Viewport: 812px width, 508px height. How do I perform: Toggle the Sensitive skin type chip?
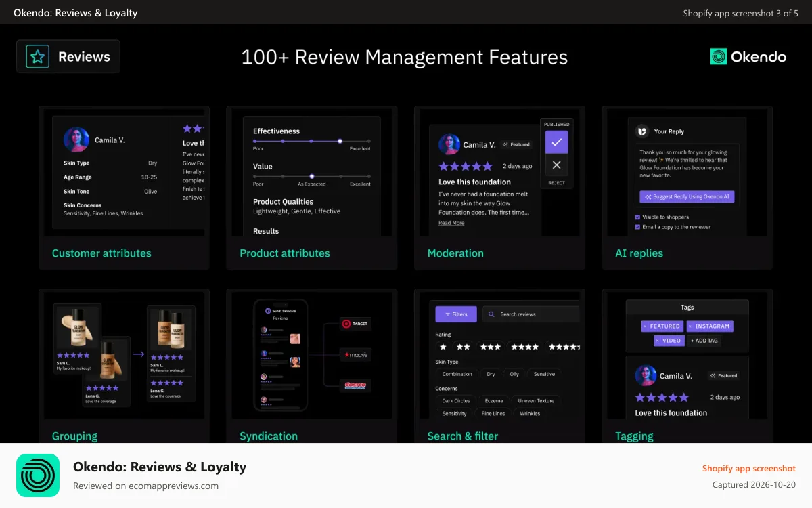(545, 374)
